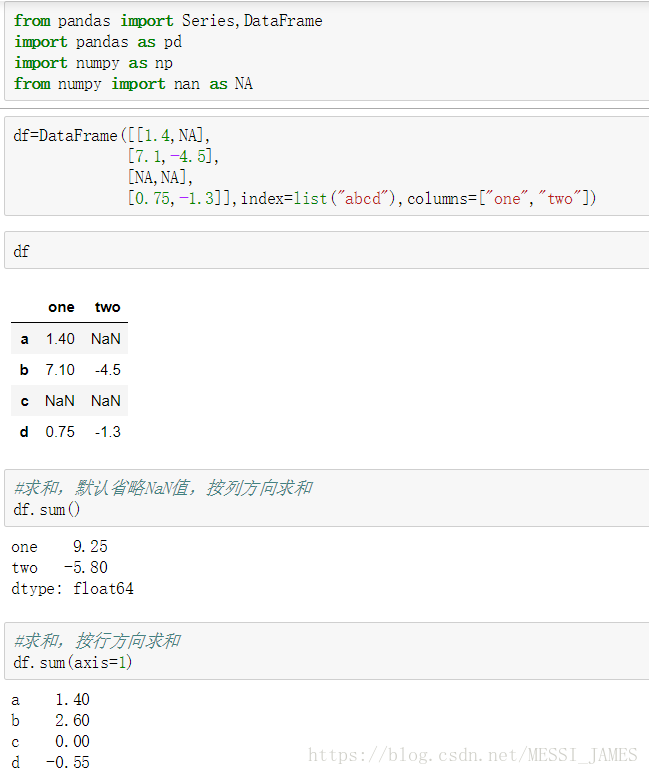Viewport: 649px width, 775px height.
Task: Click the line 'from numpy import nan as NA'
Action: click(133, 84)
